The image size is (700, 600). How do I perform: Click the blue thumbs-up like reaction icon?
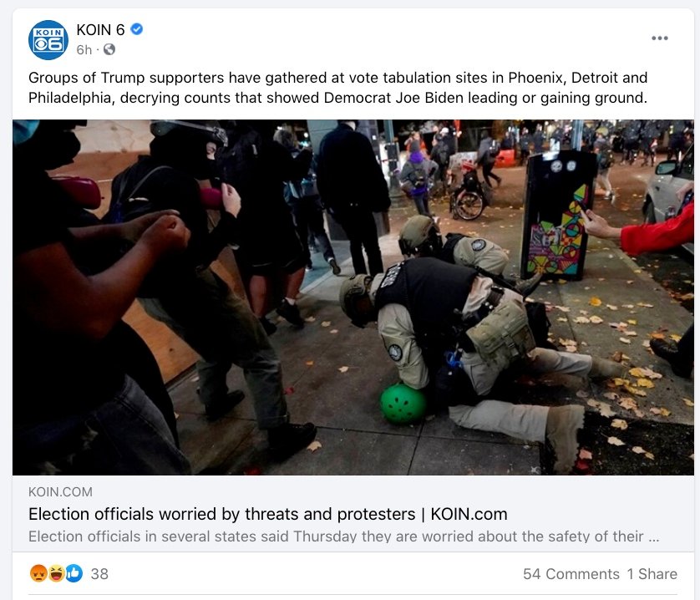74,573
